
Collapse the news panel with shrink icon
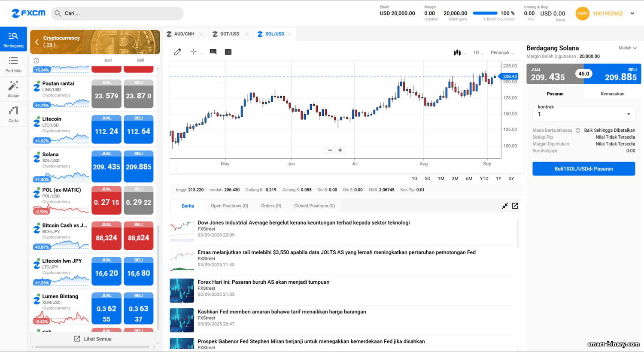click(x=505, y=206)
